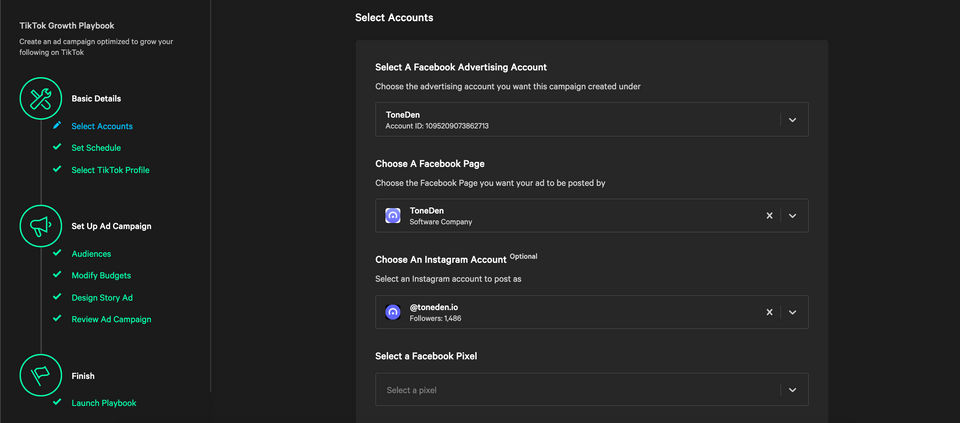Screen dimensions: 960x423
Task: Open the Review Ad Campaign step
Action: 111,319
